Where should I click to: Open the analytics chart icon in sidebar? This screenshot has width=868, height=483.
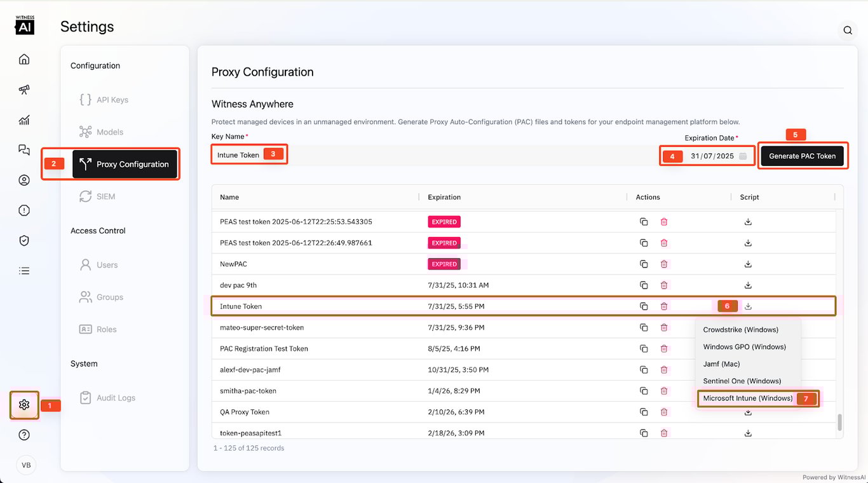(x=24, y=120)
